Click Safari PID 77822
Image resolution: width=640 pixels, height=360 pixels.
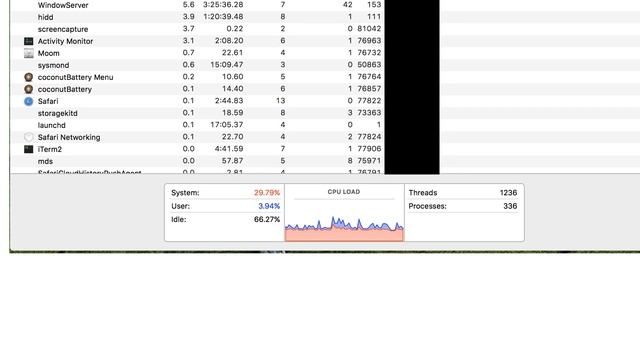[x=369, y=101]
